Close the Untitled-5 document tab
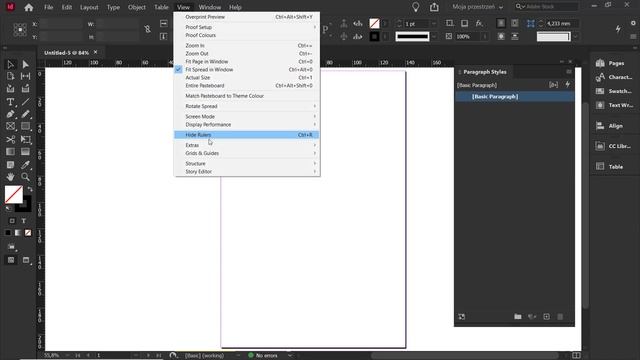 pos(96,52)
